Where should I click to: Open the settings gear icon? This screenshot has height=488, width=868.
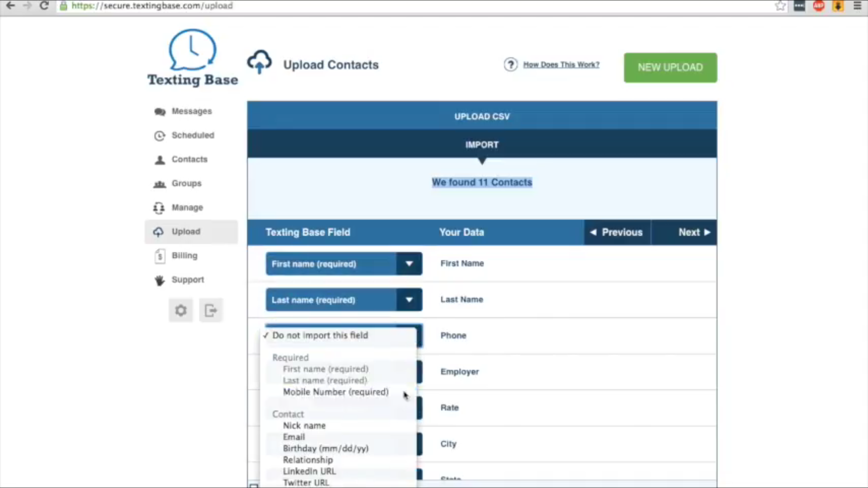point(181,310)
